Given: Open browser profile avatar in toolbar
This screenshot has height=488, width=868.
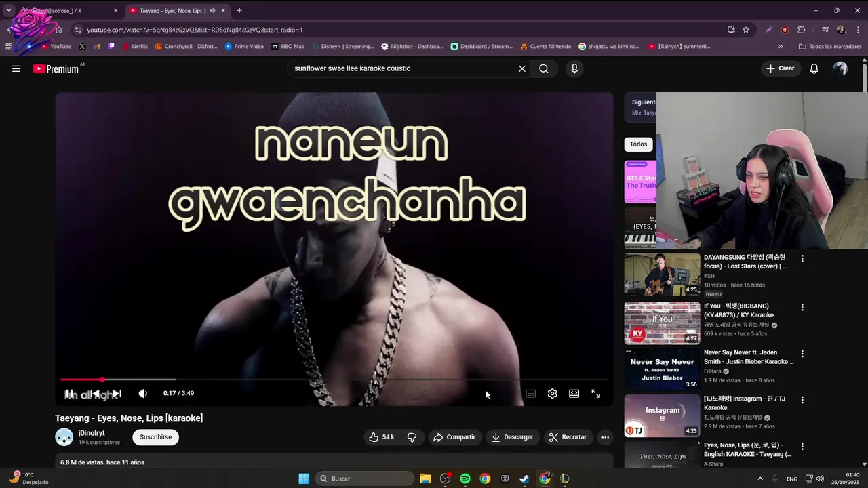Looking at the screenshot, I should click(842, 30).
